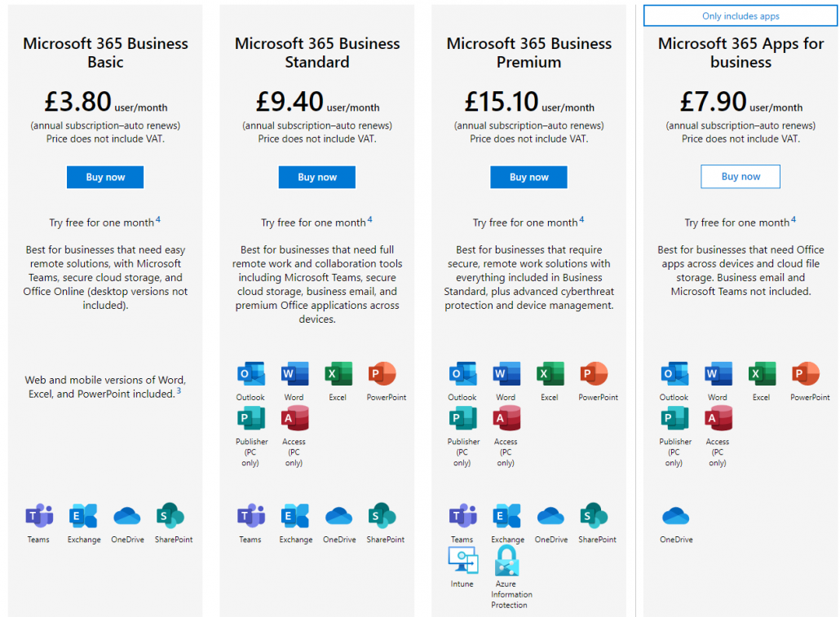
Task: Click footnote 3 after PowerPoint included text
Action: click(179, 391)
